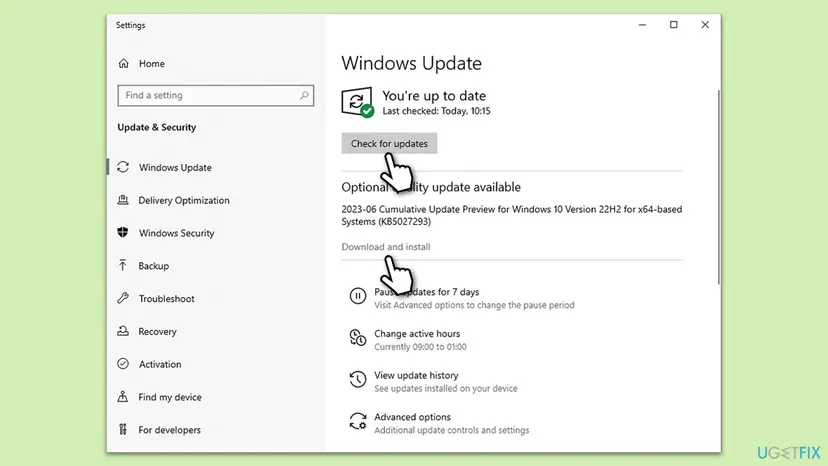Click 'Last checked: Today, 10:15' text
Image resolution: width=828 pixels, height=466 pixels.
point(436,111)
